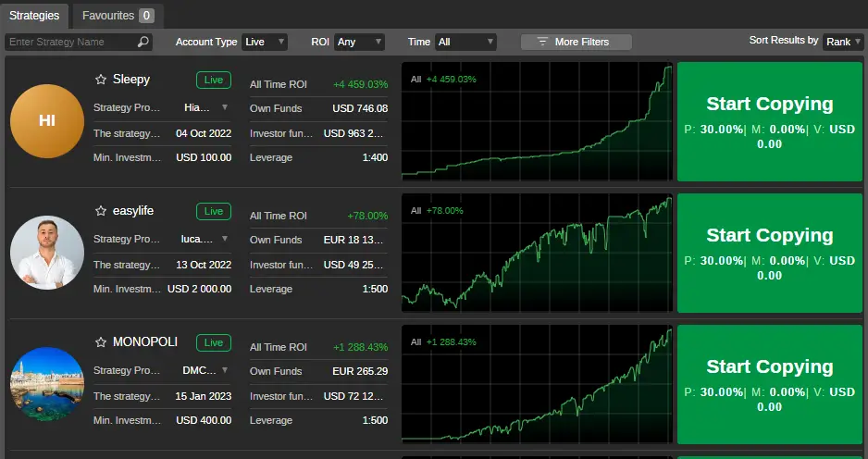Switch to the Favourites tab
The width and height of the screenshot is (868, 459).
point(118,16)
